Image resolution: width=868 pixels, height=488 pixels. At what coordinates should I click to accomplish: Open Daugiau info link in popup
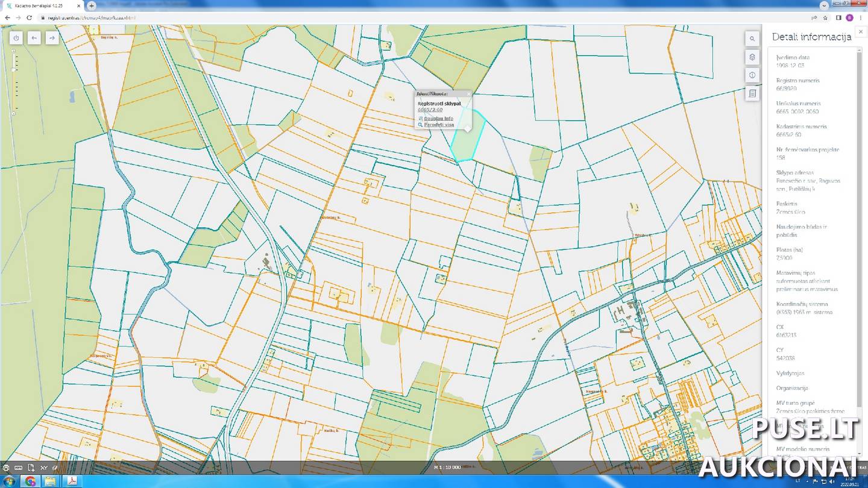coord(438,118)
